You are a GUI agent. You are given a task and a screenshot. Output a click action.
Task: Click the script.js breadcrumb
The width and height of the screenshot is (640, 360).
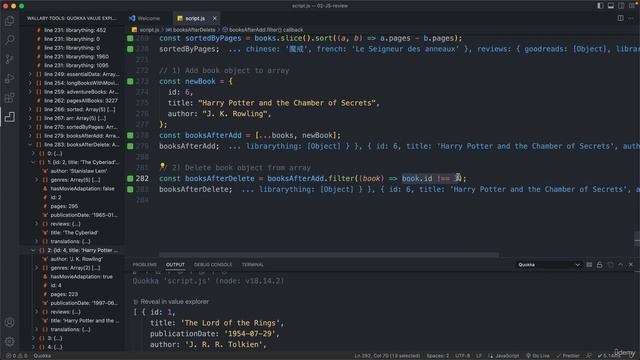pos(149,30)
